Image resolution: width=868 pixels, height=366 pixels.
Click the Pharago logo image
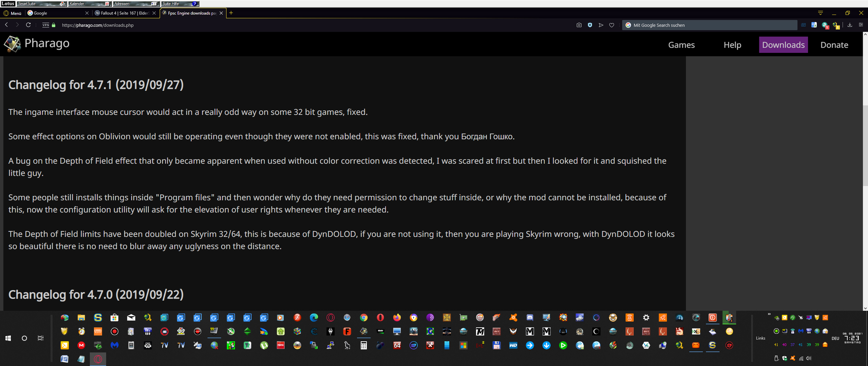click(12, 44)
